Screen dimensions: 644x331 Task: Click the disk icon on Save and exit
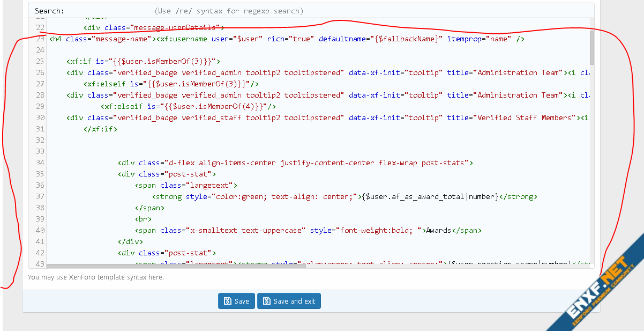pos(267,301)
